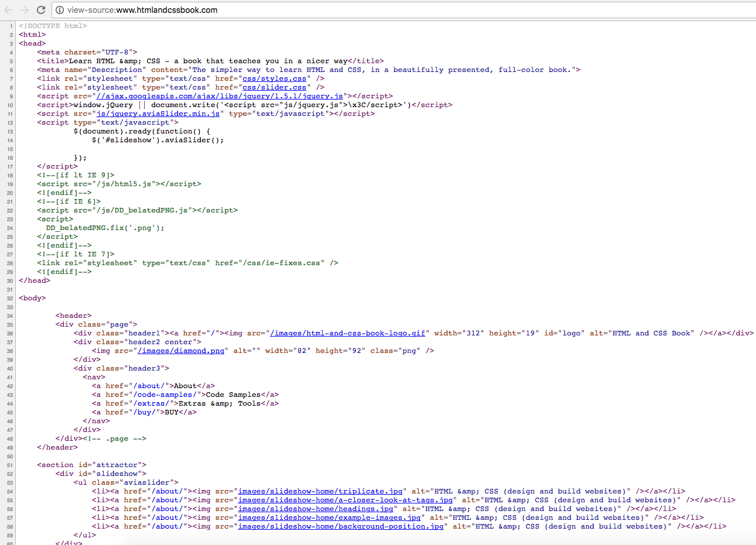The image size is (756, 545).
Task: Open js/jquery.aviaSlider.min.js link
Action: coord(158,114)
